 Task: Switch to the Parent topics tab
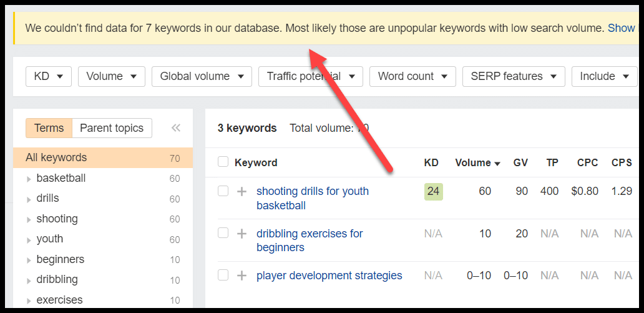point(112,128)
